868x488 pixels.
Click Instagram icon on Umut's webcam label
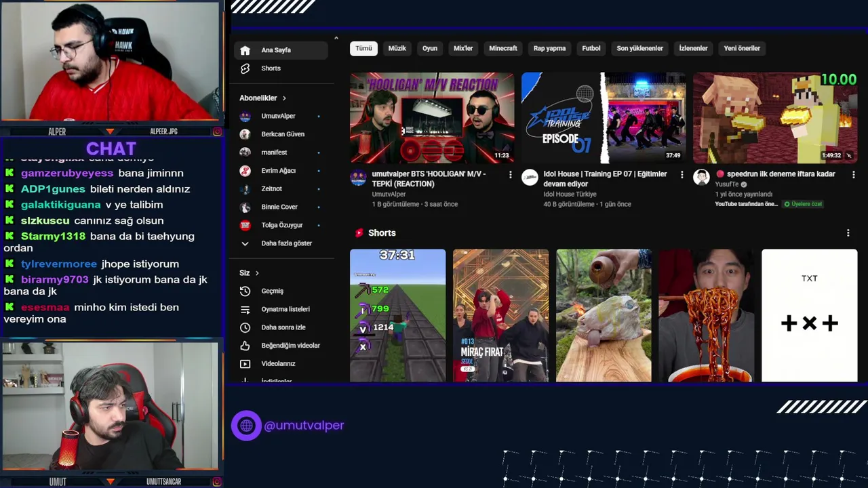pos(217,482)
